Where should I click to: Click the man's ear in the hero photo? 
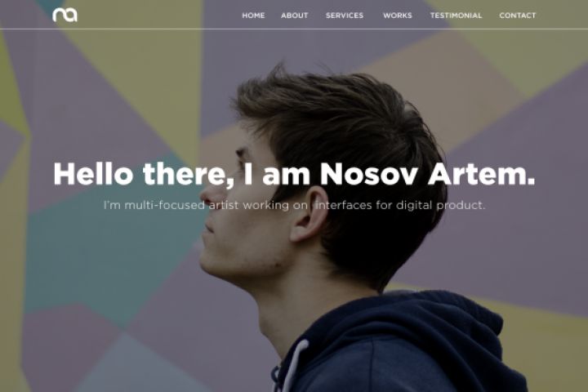310,216
